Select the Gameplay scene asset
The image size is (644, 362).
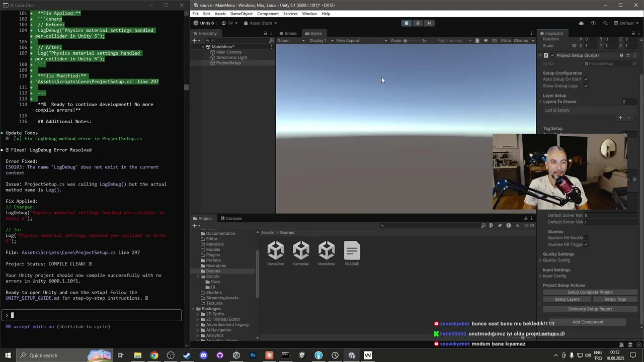pos(301,253)
